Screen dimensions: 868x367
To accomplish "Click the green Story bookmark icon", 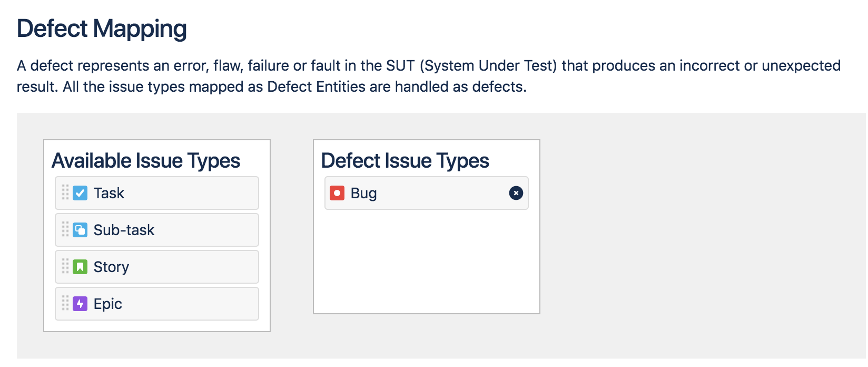I will 80,267.
